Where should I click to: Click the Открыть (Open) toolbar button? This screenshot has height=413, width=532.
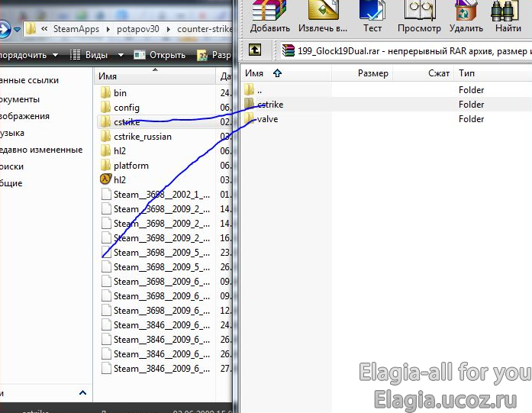point(160,55)
